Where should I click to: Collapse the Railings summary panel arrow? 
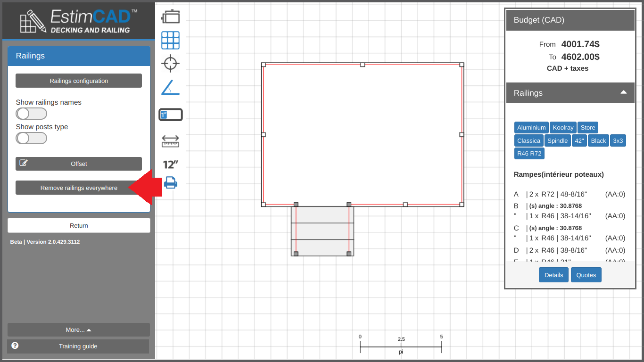tap(623, 92)
